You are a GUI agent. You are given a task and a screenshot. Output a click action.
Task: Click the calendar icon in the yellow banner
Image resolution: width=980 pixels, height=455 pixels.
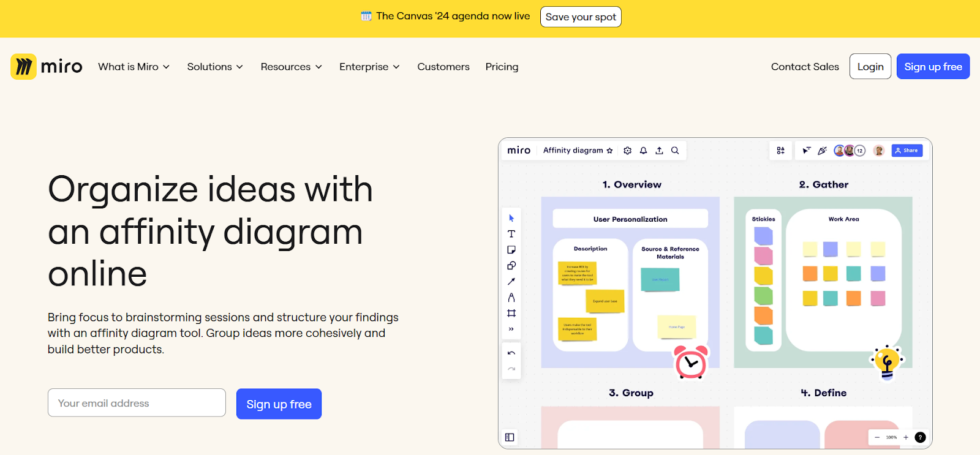(x=366, y=16)
